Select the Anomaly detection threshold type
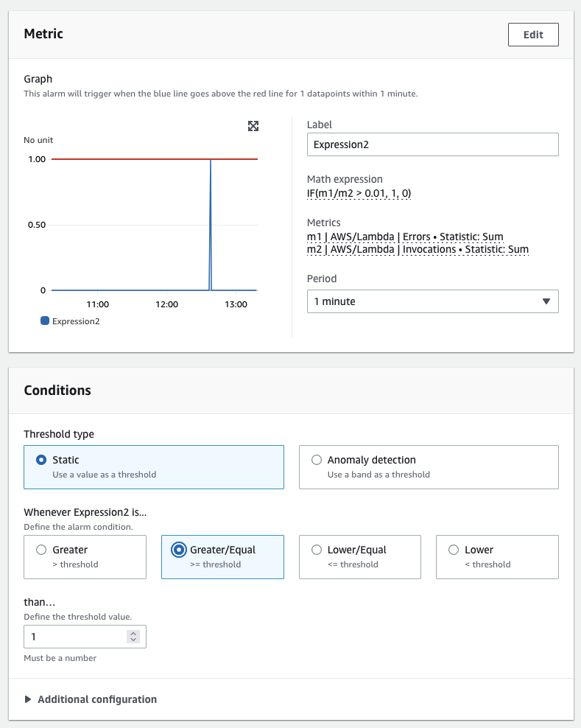 (429, 467)
